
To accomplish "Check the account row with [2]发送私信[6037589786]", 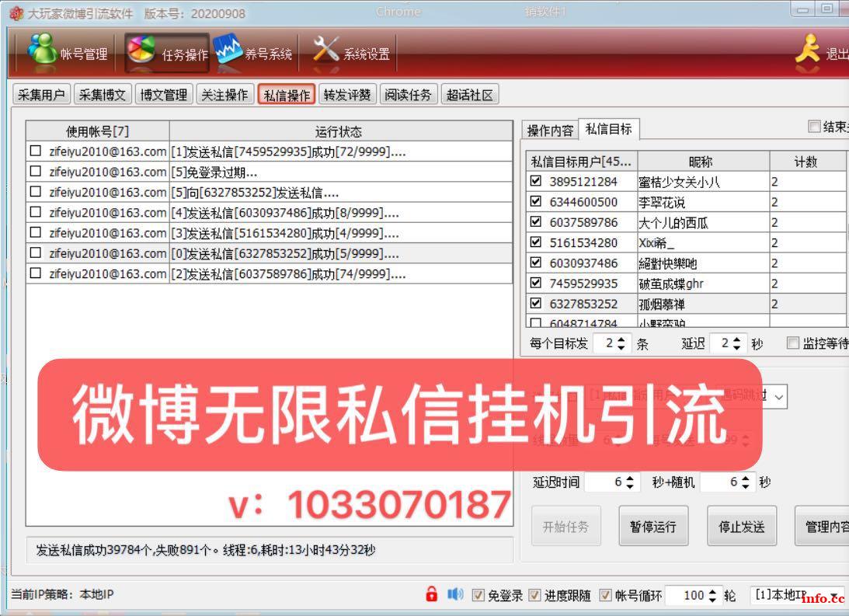I will 36,273.
